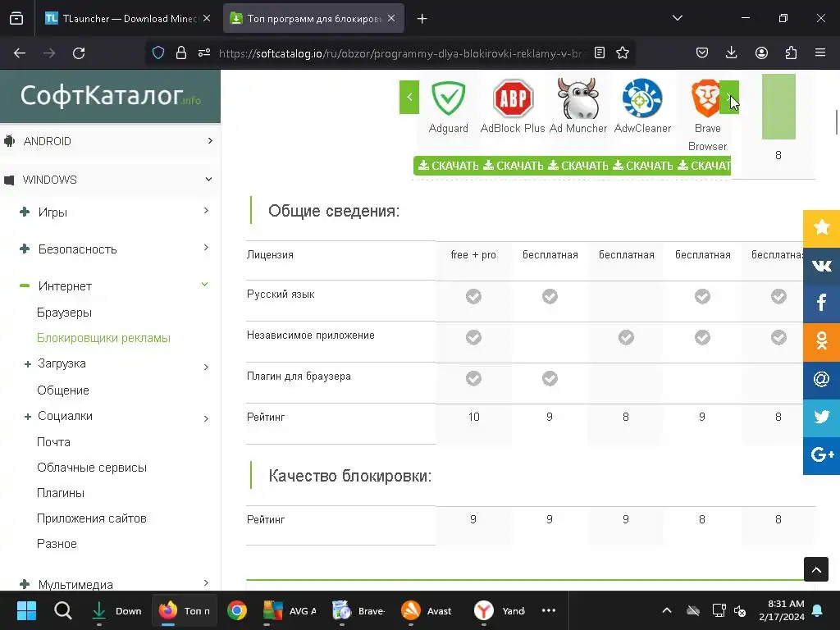
Task: Open Firefox downloads panel
Action: (731, 52)
